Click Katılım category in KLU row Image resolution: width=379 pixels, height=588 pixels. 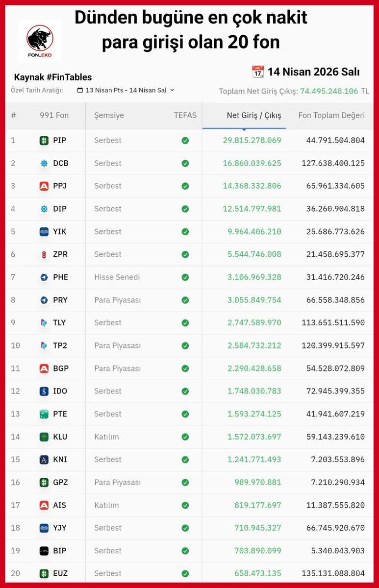point(106,437)
